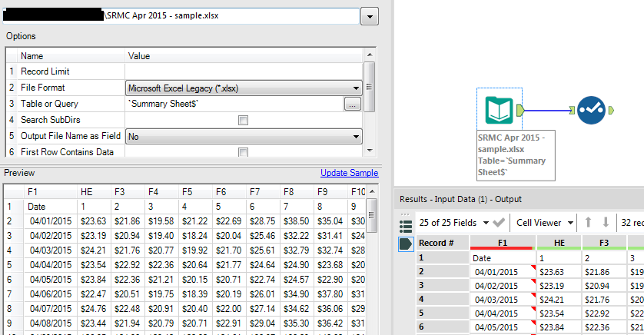The image size is (644, 335).
Task: Select the Browse tool on the canvas
Action: 591,110
